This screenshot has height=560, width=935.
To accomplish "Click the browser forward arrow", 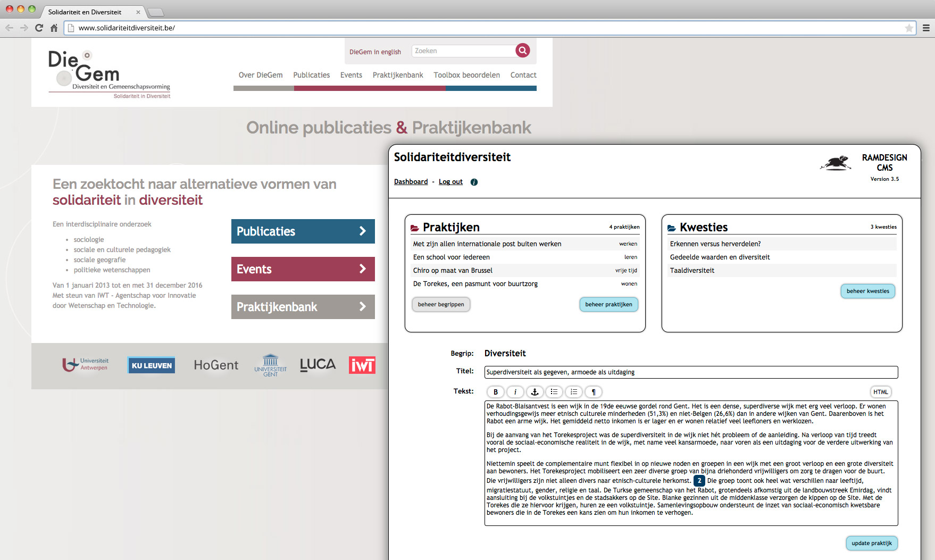I will (x=24, y=28).
